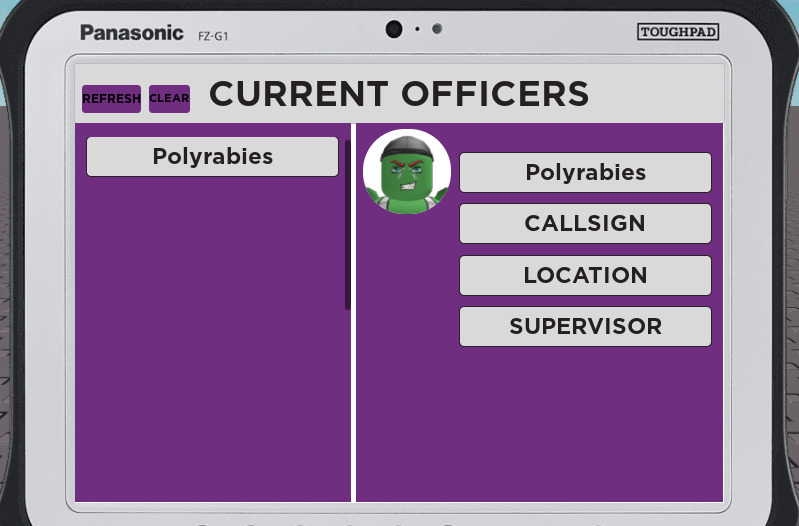Open the LOCATION field

[x=585, y=275]
